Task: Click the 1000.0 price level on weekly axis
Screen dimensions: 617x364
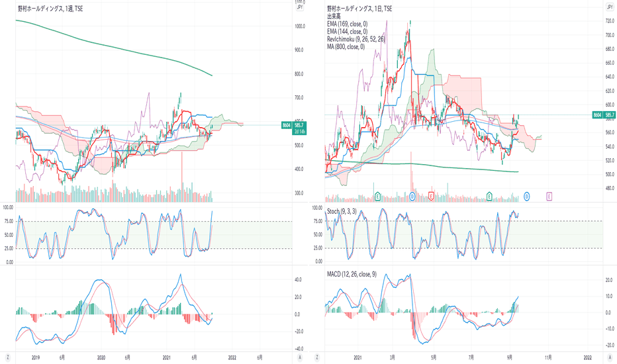Action: pyautogui.click(x=300, y=26)
